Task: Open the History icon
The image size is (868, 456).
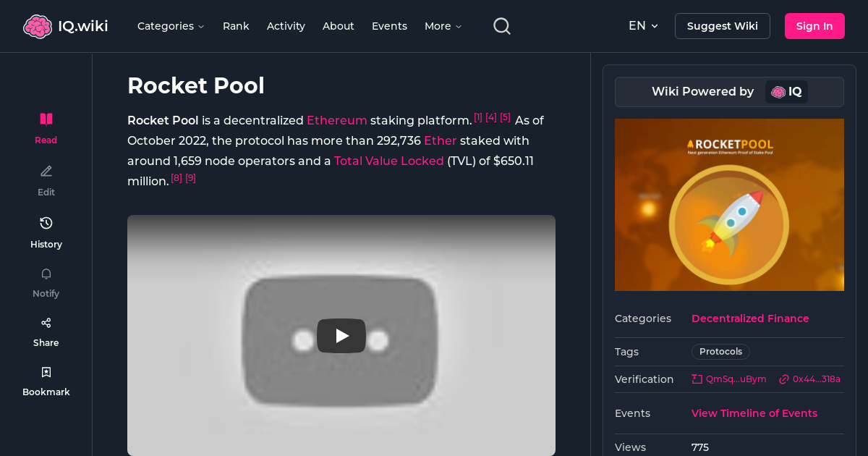Action: tap(46, 222)
